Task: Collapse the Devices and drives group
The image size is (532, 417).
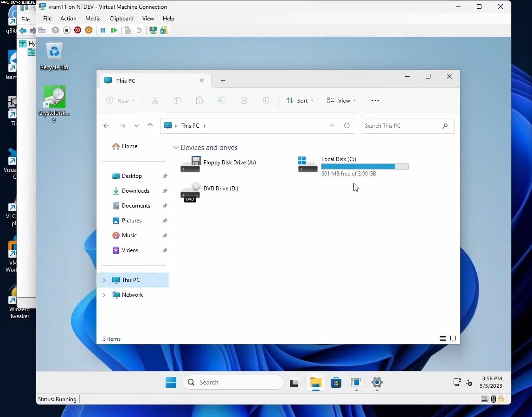Action: (176, 148)
